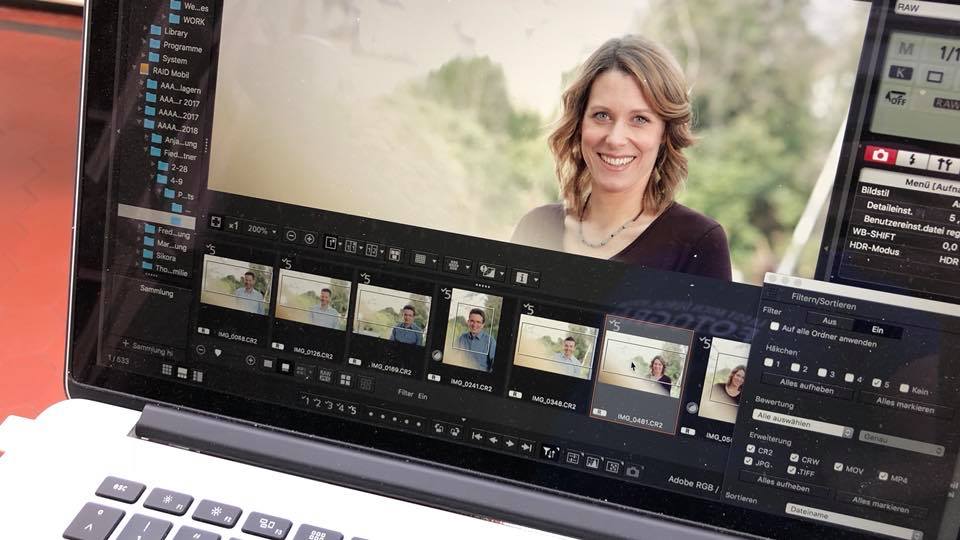Screen dimensions: 960x540
Task: Click the camera icon in bottom toolbar
Action: [x=633, y=471]
